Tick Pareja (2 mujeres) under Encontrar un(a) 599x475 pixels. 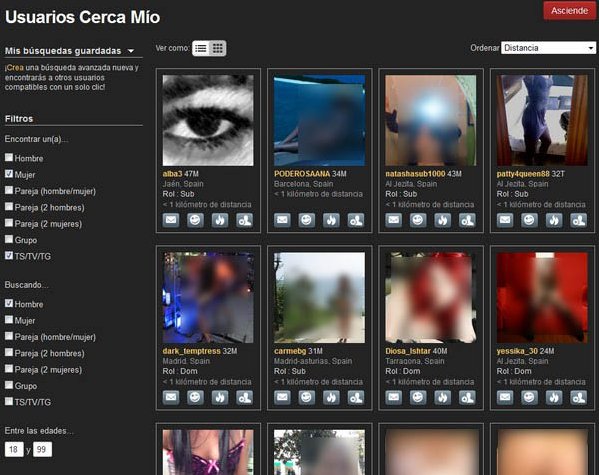[x=9, y=223]
